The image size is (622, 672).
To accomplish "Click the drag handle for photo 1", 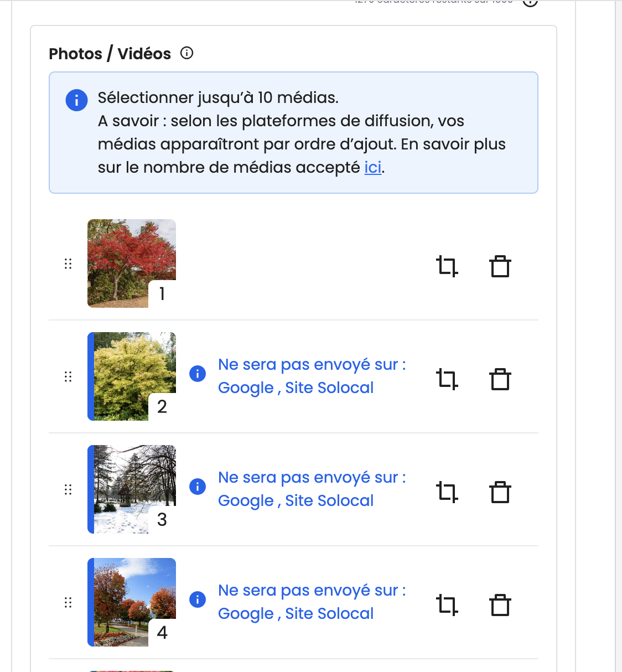I will 68,263.
